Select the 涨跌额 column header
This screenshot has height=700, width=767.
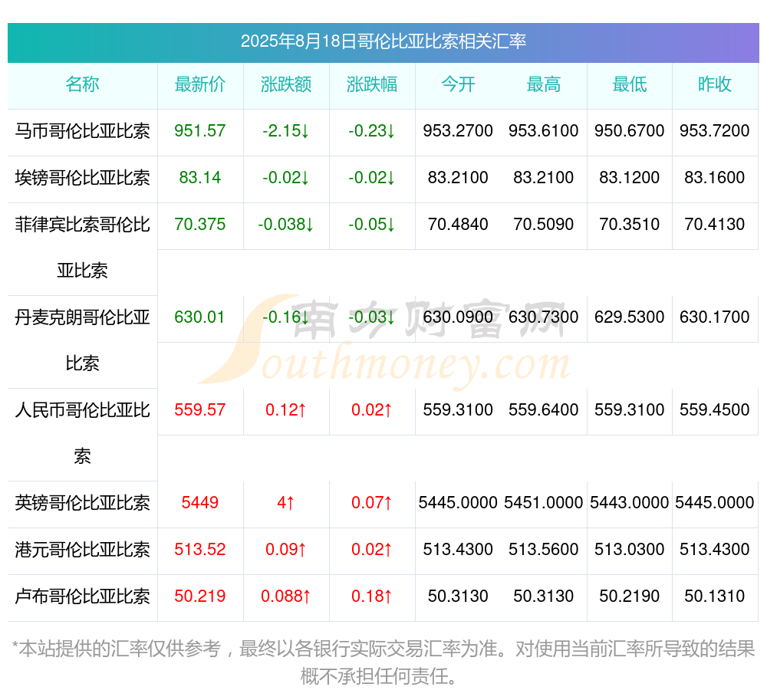[286, 84]
